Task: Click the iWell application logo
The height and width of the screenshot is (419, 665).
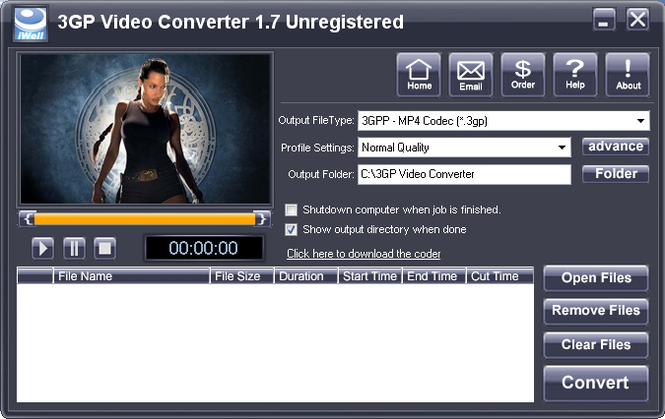Action: point(30,23)
